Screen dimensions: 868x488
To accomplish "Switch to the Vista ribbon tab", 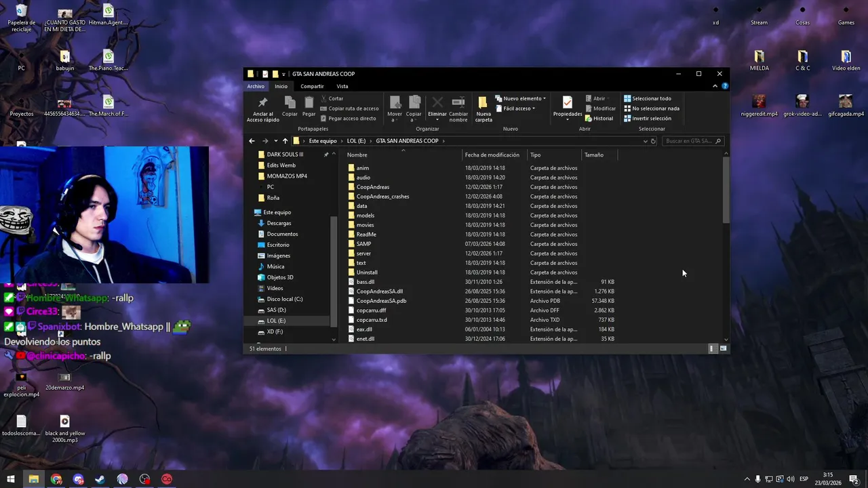I will (x=342, y=86).
